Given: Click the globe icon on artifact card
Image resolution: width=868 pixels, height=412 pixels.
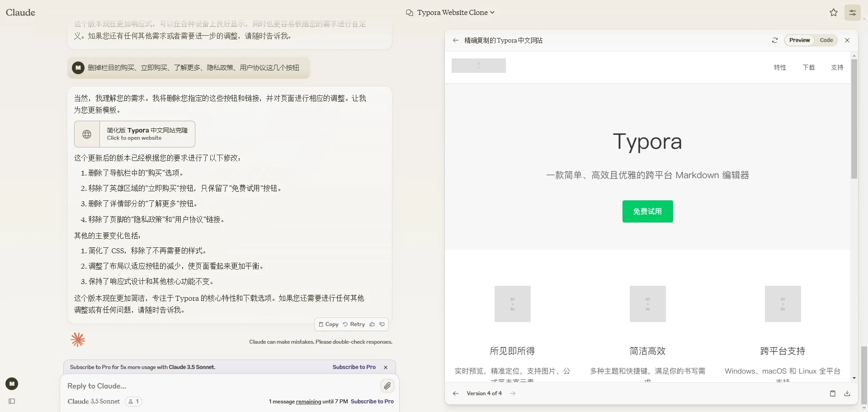Looking at the screenshot, I should 87,134.
